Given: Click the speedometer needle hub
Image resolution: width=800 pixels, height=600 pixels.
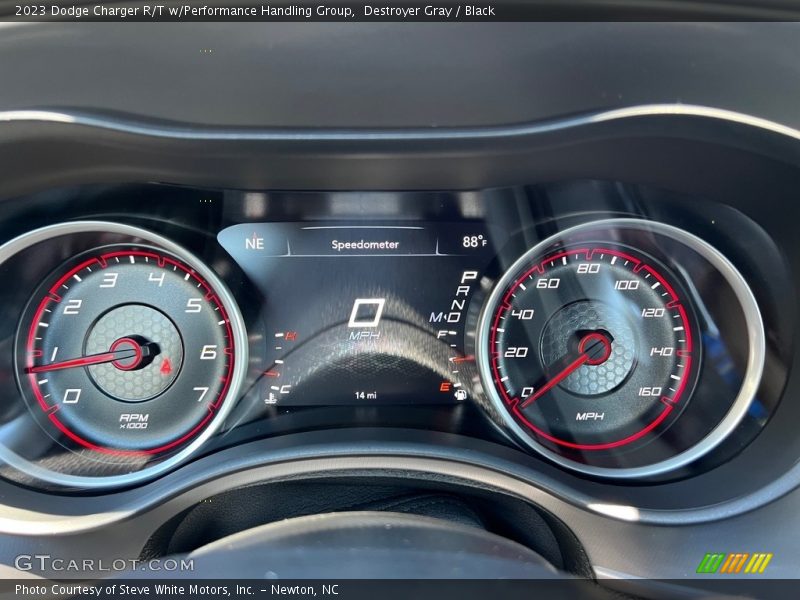Looking at the screenshot, I should 594,348.
